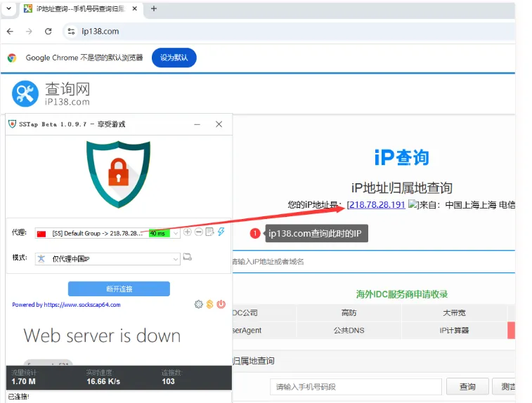Click 连接数 103 status entry
This screenshot has width=532, height=403.
(171, 377)
